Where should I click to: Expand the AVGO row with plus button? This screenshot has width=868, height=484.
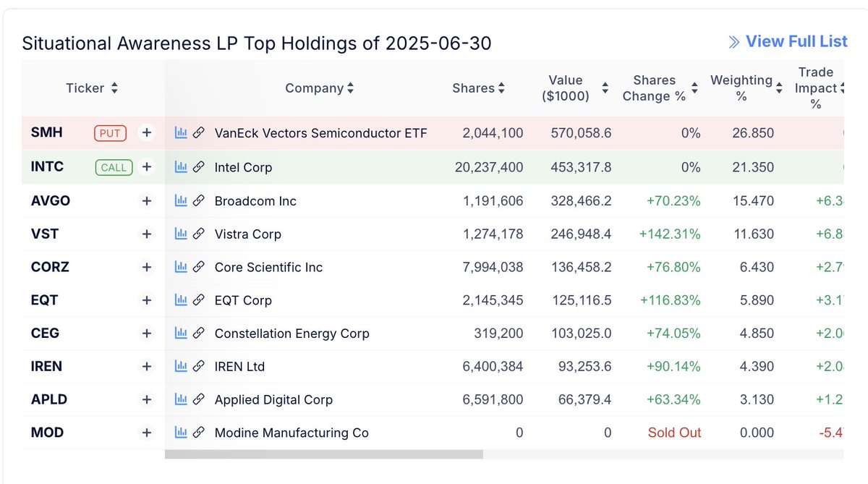click(147, 201)
